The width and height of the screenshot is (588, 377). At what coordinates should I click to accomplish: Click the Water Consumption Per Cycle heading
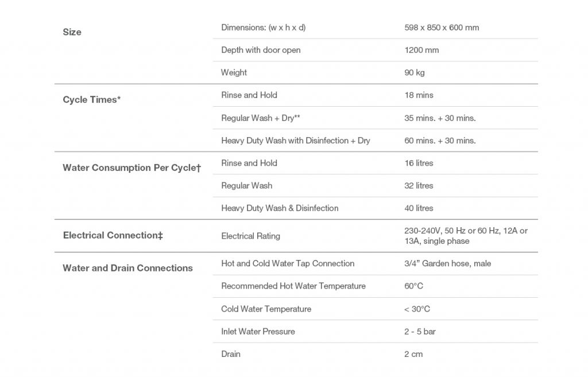[131, 168]
